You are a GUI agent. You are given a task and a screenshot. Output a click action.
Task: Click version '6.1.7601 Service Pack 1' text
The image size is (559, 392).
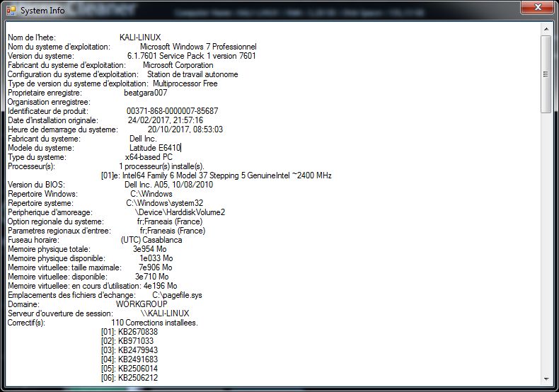pyautogui.click(x=169, y=56)
